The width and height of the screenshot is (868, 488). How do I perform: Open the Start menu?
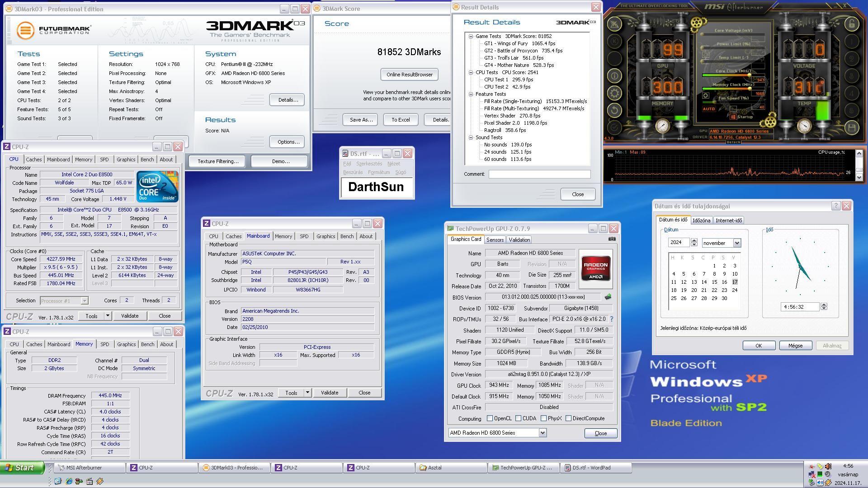coord(22,468)
